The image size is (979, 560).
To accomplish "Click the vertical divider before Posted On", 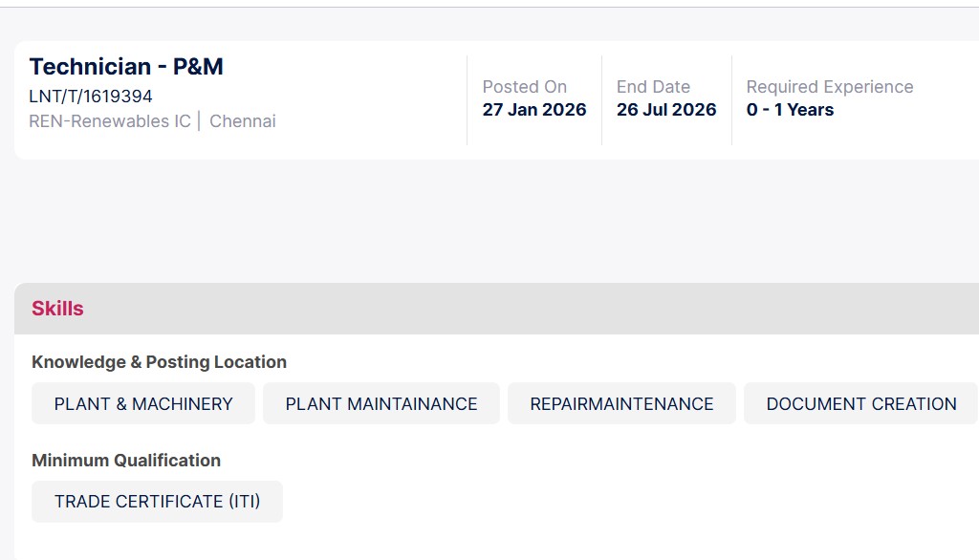I will coord(467,100).
